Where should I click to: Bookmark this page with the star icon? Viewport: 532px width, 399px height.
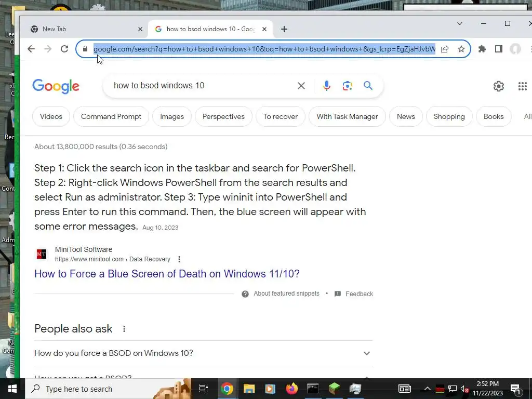(x=461, y=49)
